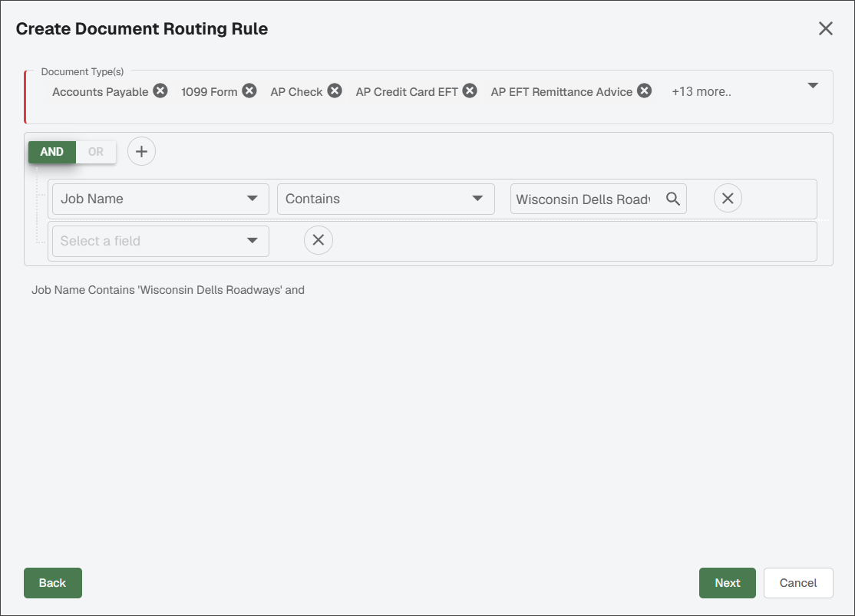The width and height of the screenshot is (855, 616).
Task: Open the Contains operator dropdown
Action: (386, 199)
